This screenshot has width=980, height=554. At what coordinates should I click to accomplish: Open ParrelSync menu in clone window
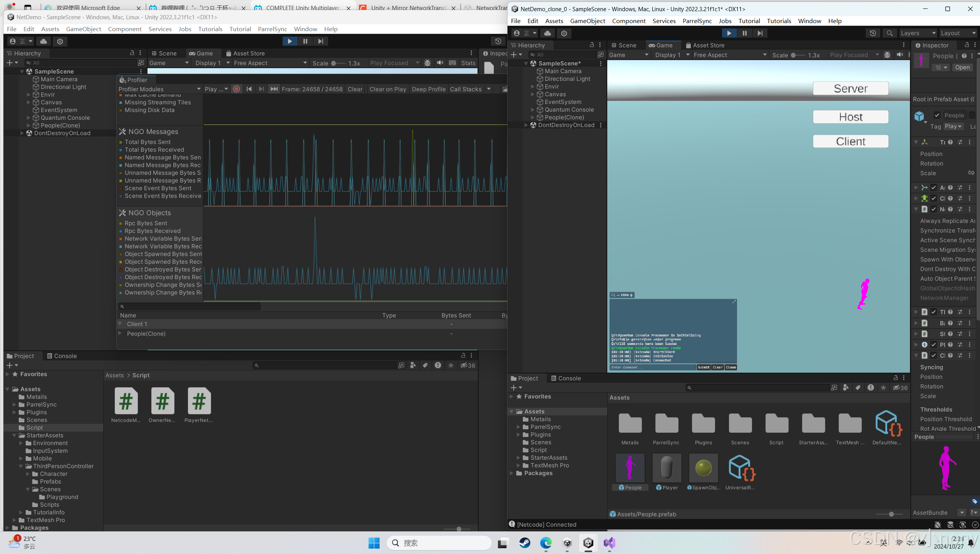tap(697, 21)
